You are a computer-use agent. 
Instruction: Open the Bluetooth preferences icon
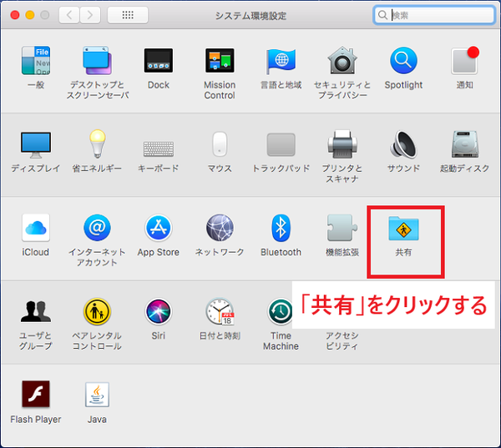coord(281,228)
